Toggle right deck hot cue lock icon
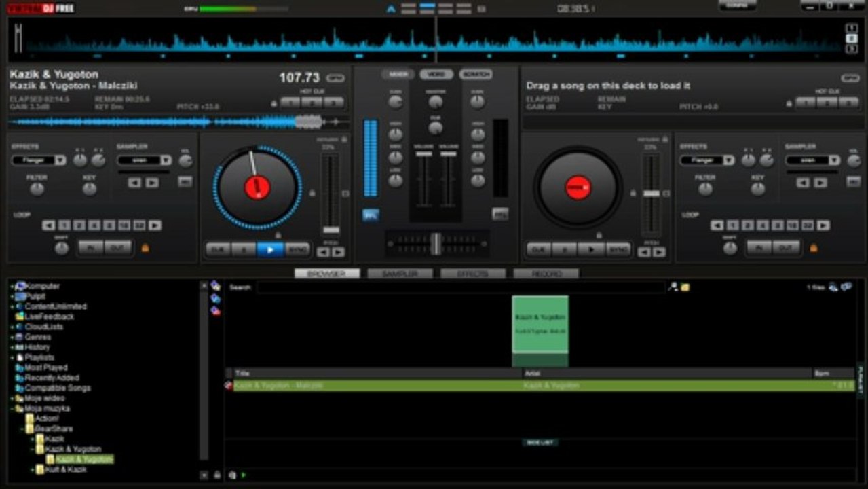 [789, 104]
